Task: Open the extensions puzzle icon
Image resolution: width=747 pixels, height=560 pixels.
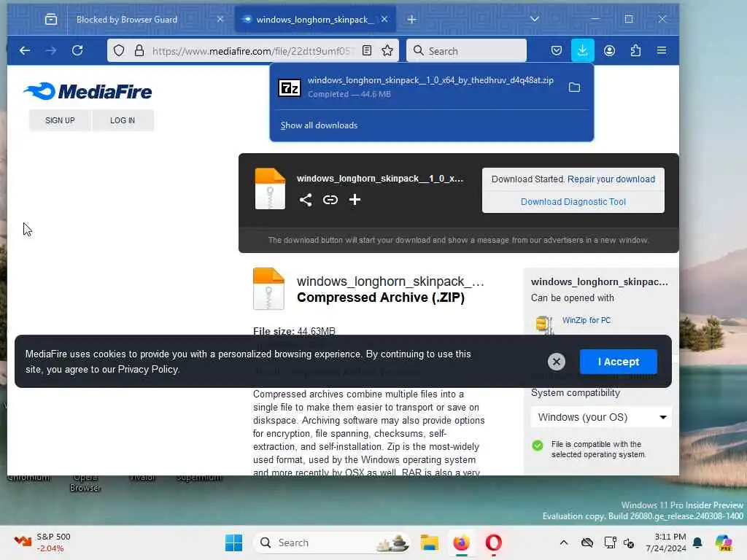Action: pyautogui.click(x=635, y=50)
